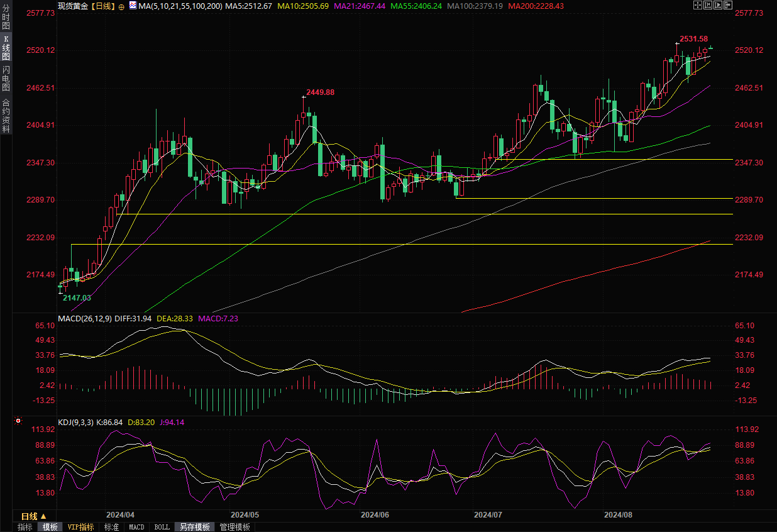This screenshot has height=532, width=777.
Task: Click the 管理模板 button
Action: [x=234, y=527]
